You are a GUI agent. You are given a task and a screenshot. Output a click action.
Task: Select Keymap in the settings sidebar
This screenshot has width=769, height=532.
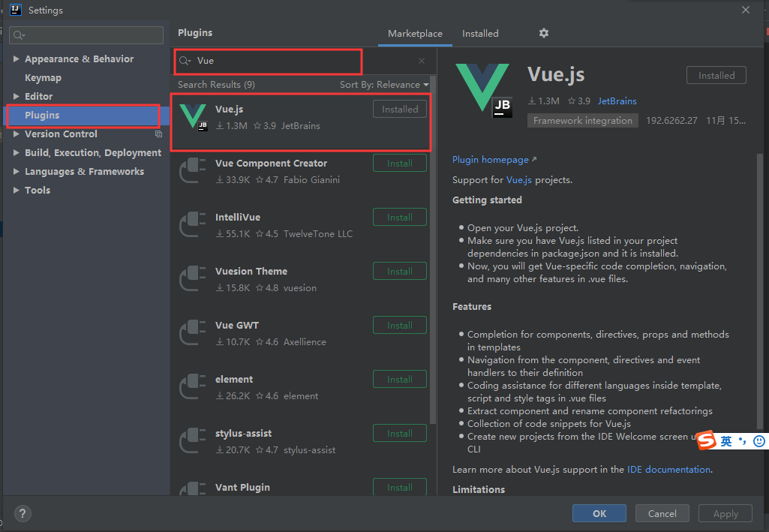[x=43, y=77]
